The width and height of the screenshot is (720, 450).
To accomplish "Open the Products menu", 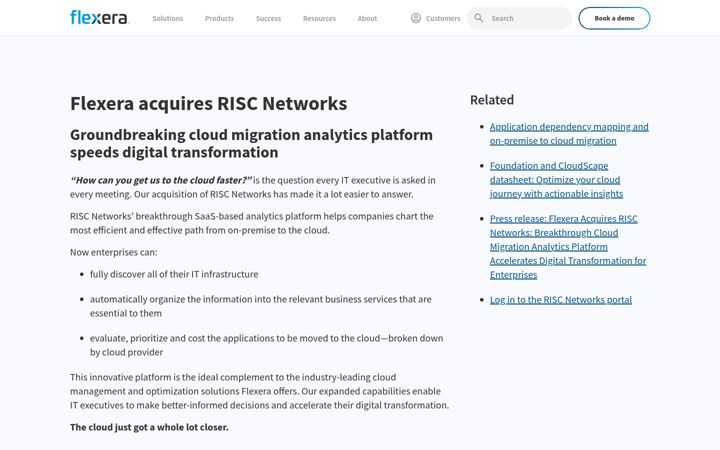I will tap(219, 18).
